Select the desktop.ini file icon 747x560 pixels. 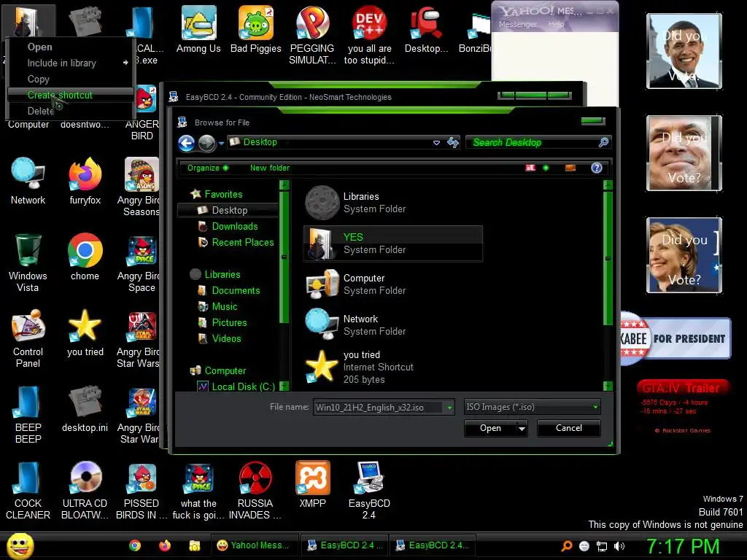(85, 408)
